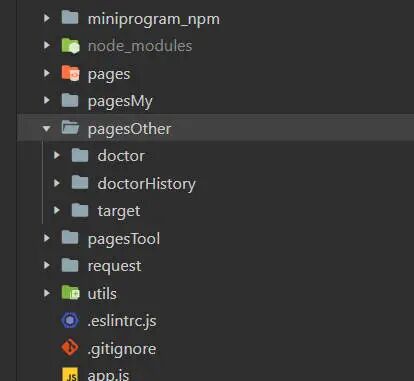The width and height of the screenshot is (414, 381).
Task: Expand the pagesTool folder arrow
Action: (x=47, y=238)
